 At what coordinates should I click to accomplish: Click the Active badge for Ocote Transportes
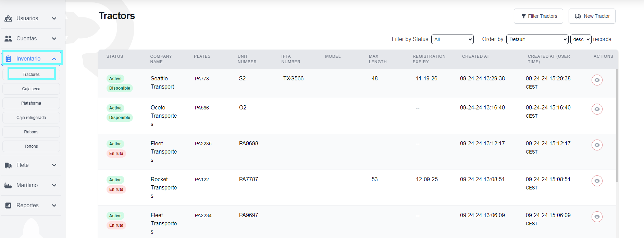[115, 108]
